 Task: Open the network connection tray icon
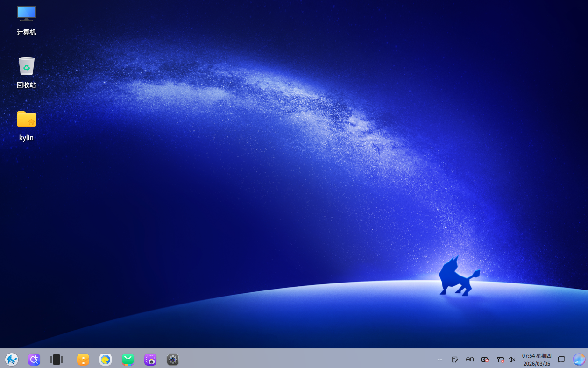[500, 360]
